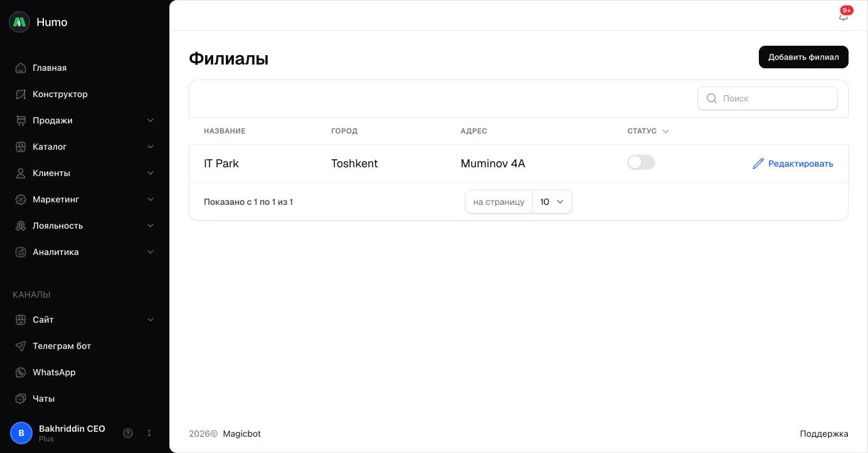Toggle the IT Park branch status switch
This screenshot has width=868, height=453.
[641, 163]
